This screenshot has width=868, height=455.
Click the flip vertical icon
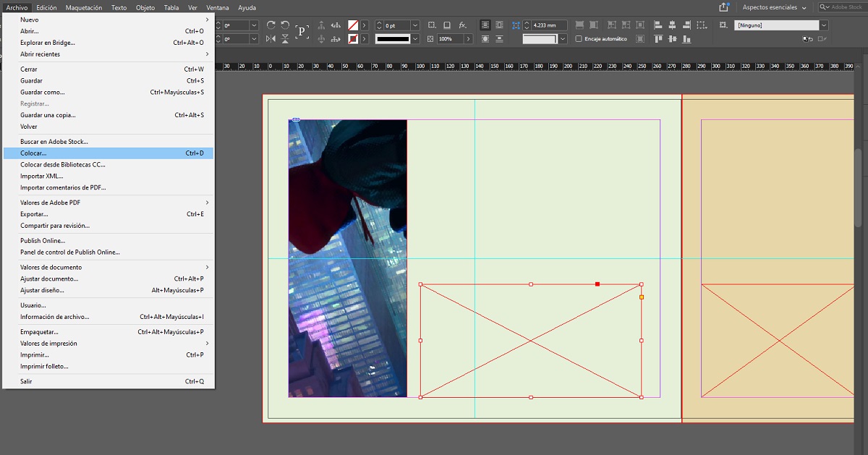(x=285, y=39)
